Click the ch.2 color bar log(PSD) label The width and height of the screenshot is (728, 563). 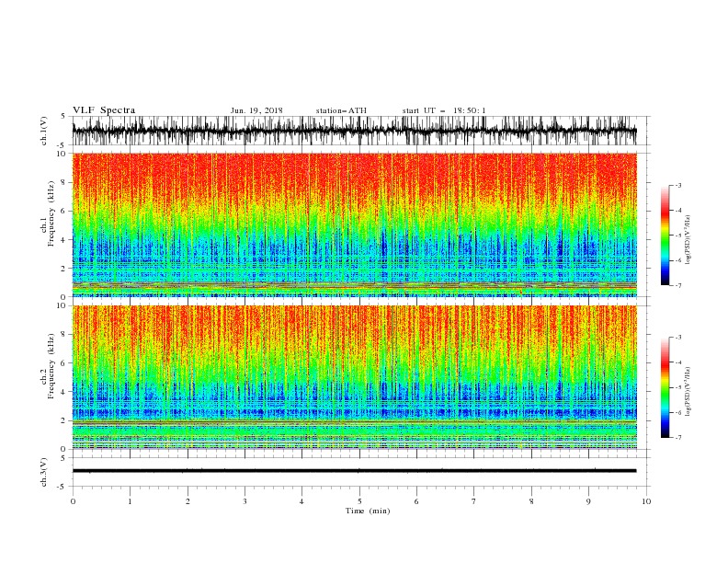pyautogui.click(x=688, y=391)
